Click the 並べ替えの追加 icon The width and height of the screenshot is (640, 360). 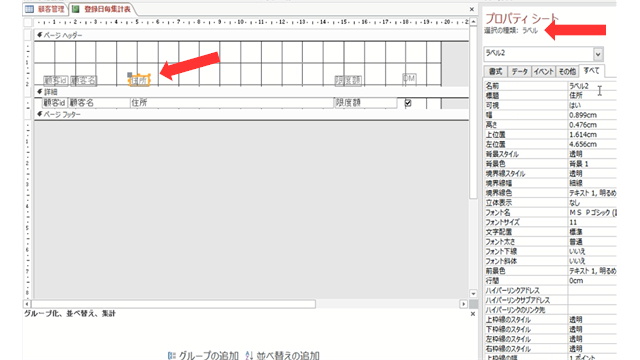[x=249, y=356]
